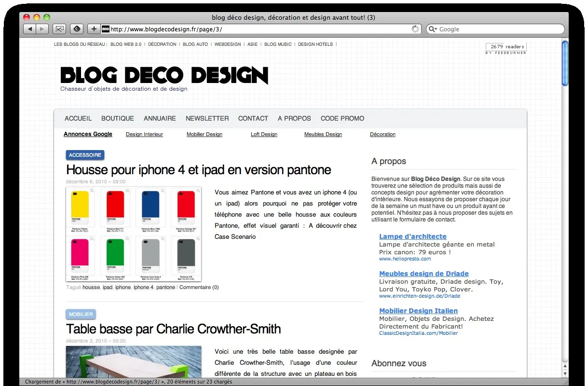588x386 pixels.
Task: Click the site favicon in the address bar
Action: 106,29
